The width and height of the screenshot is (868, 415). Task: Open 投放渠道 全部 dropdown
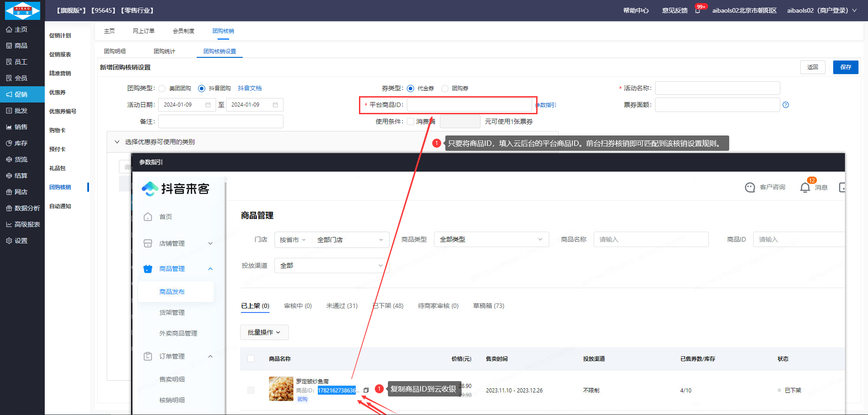332,266
